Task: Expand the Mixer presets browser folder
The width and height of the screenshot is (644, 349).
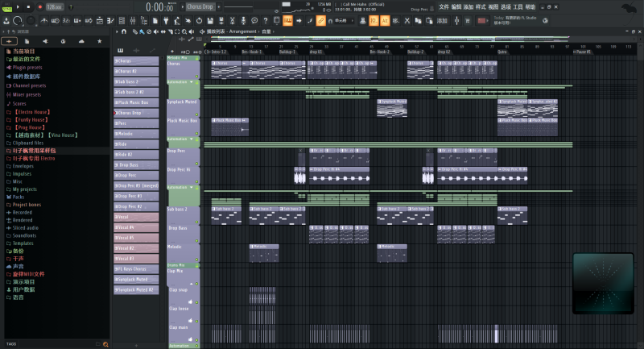Action: [x=23, y=94]
